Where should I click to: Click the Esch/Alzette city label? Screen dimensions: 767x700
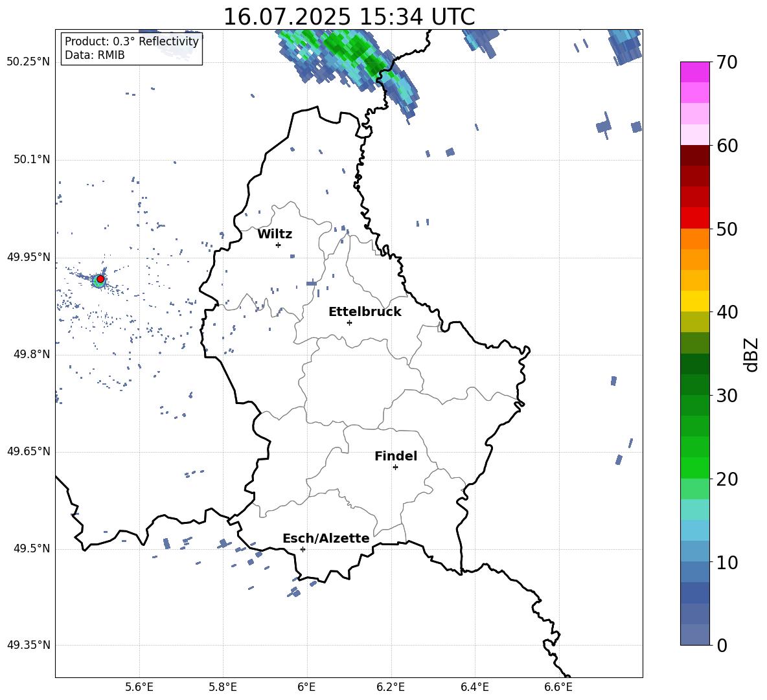point(326,538)
